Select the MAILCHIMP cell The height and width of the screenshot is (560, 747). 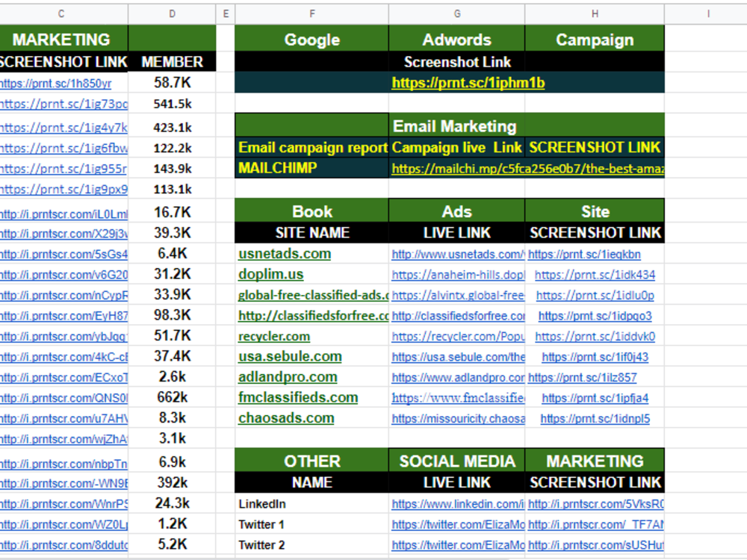[312, 168]
